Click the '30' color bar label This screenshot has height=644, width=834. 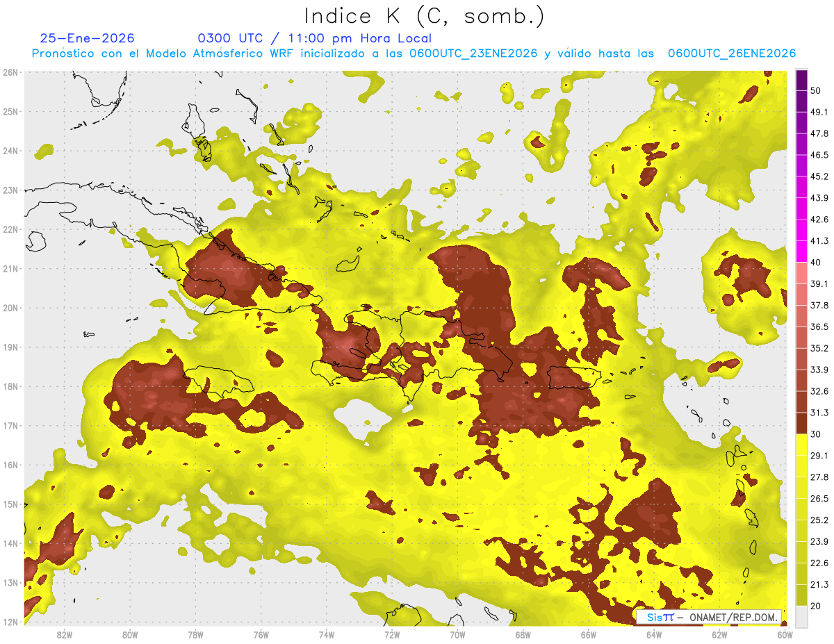815,434
